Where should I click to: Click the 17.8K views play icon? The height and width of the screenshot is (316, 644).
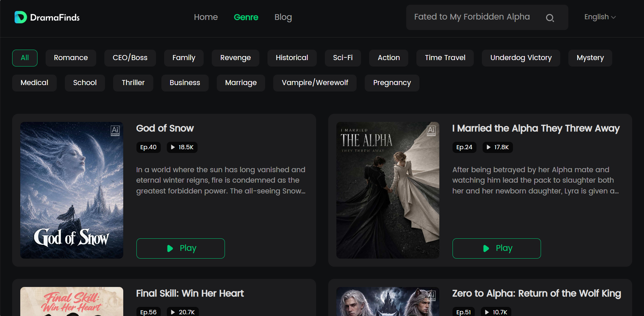point(489,147)
